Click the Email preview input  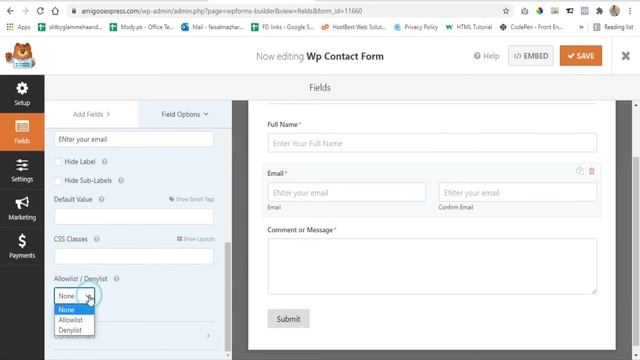[x=347, y=192]
